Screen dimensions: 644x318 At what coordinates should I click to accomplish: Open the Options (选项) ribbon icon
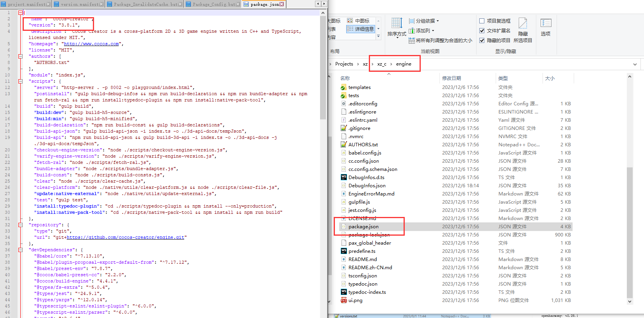click(x=546, y=27)
